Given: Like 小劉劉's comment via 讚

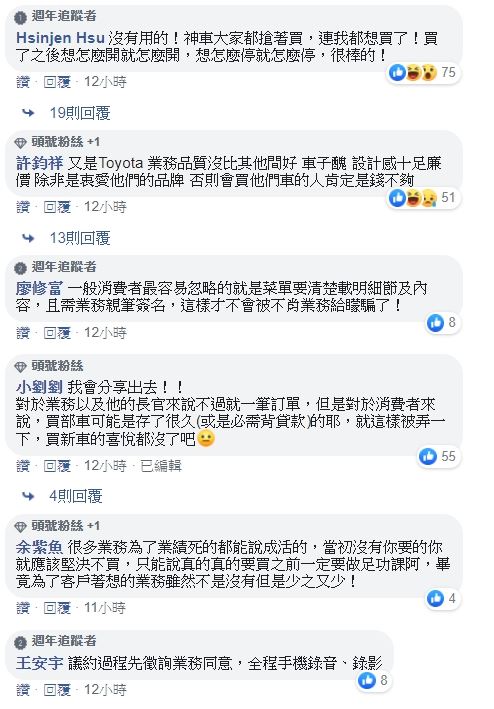Looking at the screenshot, I should tap(23, 466).
